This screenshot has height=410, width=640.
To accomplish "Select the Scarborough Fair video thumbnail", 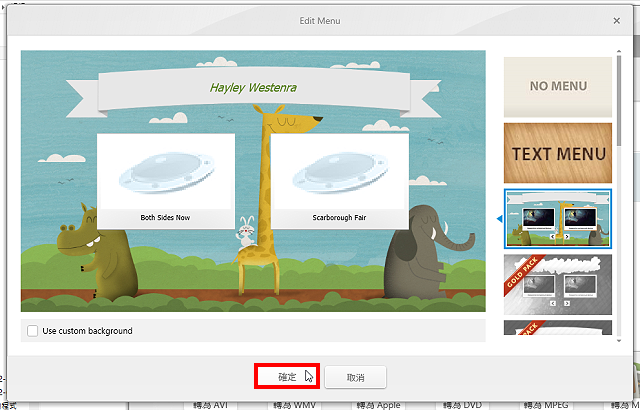I will 340,172.
